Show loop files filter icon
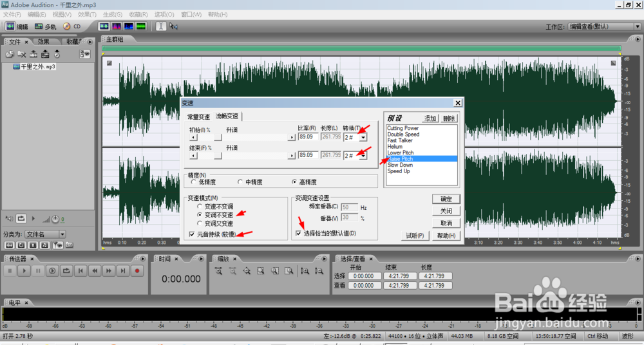The height and width of the screenshot is (345, 644). [x=21, y=245]
